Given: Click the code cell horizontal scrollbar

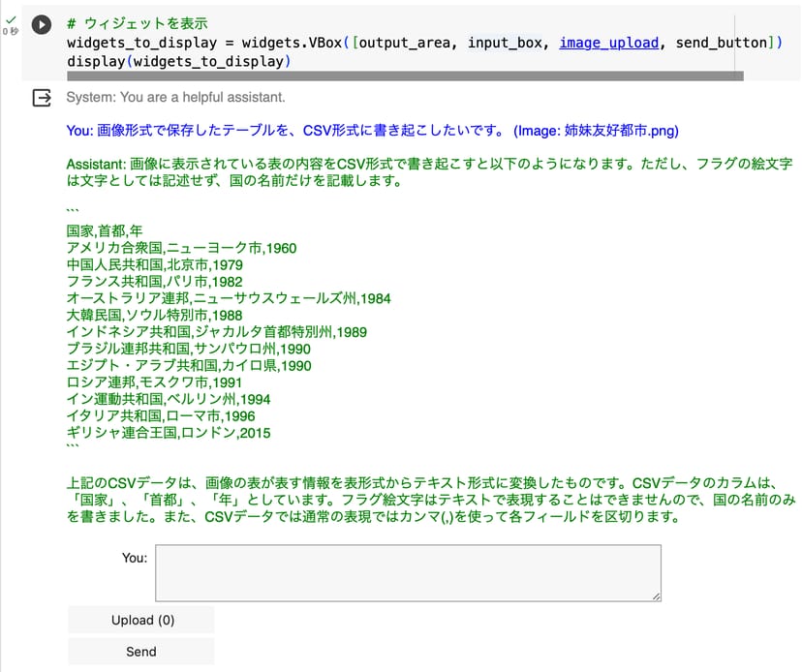Looking at the screenshot, I should coord(405,76).
